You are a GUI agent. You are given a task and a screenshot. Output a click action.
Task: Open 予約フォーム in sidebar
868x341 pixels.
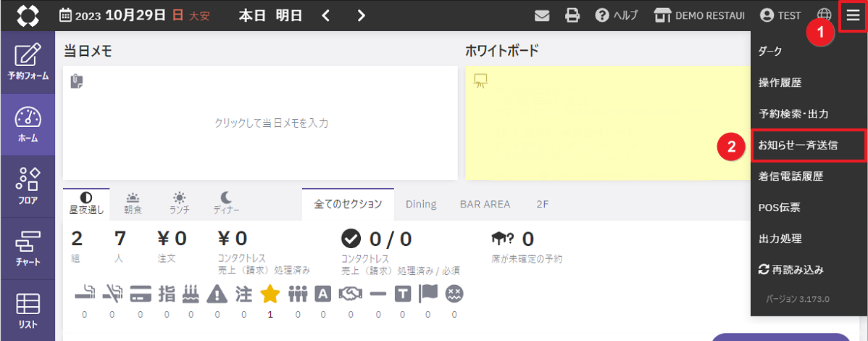coord(28,62)
